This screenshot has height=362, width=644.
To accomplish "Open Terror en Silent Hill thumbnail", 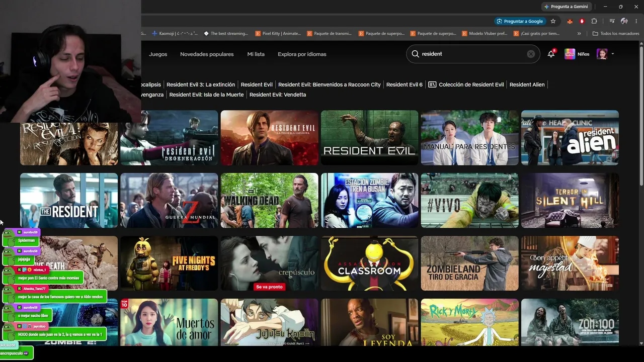I will (x=570, y=201).
